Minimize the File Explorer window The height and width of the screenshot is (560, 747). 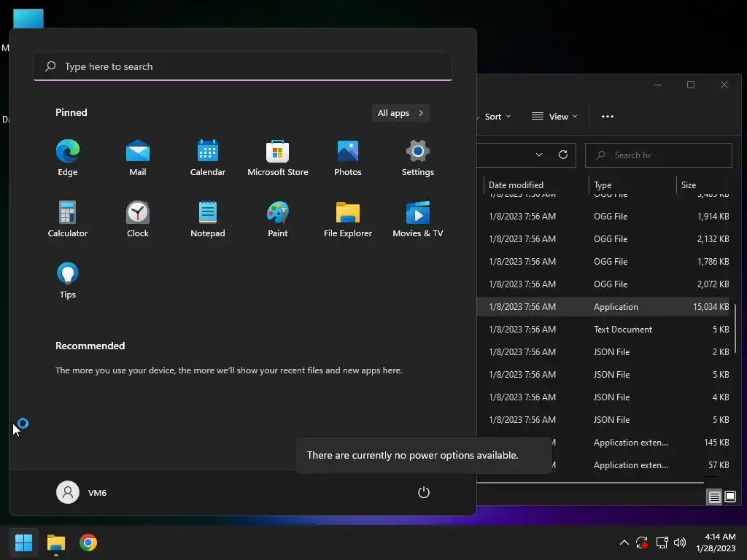tap(658, 85)
